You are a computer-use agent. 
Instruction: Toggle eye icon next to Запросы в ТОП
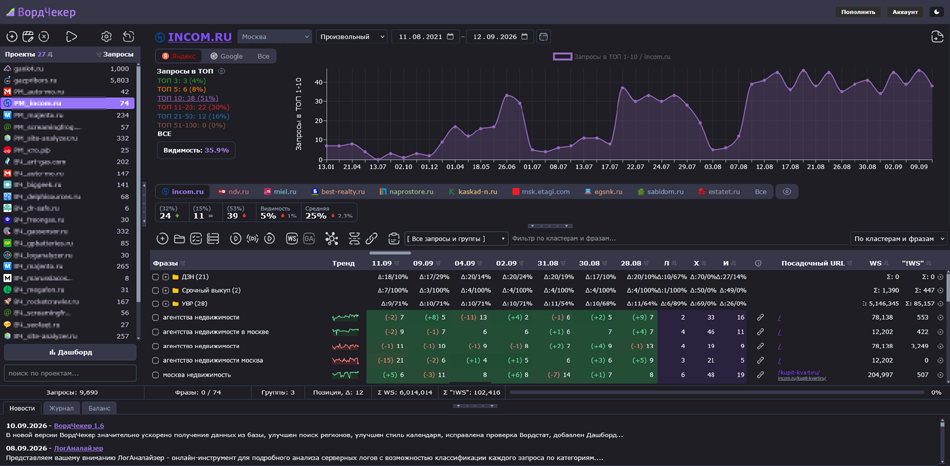[221, 71]
